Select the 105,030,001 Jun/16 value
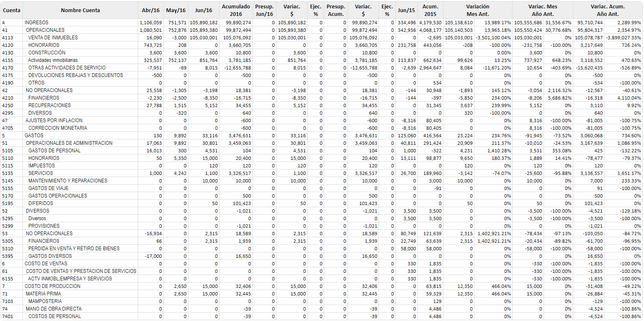The height and width of the screenshot is (321, 644). (x=204, y=38)
